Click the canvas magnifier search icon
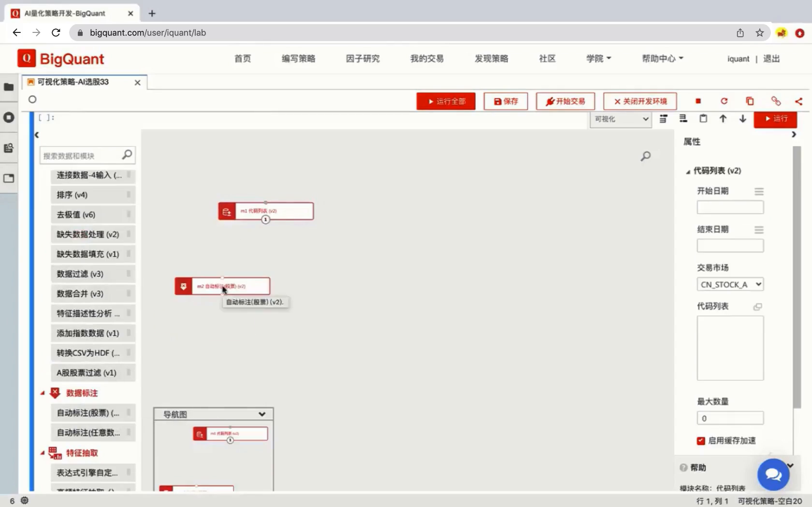Viewport: 812px width, 507px height. 645,156
